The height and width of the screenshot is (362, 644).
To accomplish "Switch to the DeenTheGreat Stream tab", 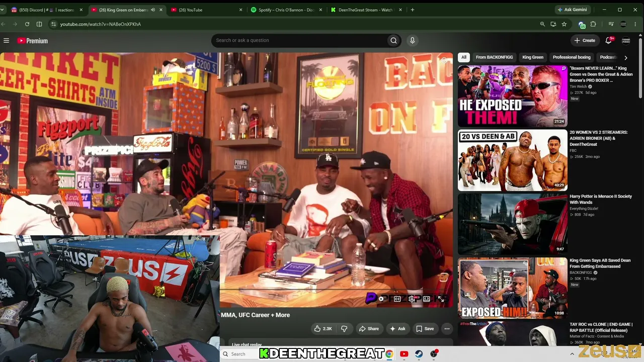I will pyautogui.click(x=365, y=10).
